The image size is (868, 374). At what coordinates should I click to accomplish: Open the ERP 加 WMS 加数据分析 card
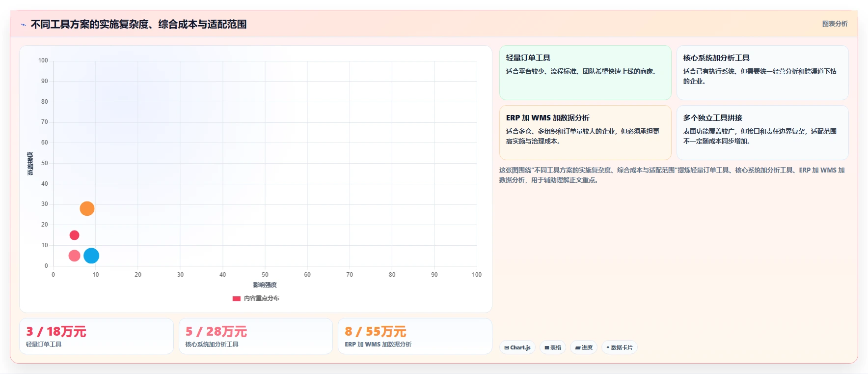click(x=585, y=133)
